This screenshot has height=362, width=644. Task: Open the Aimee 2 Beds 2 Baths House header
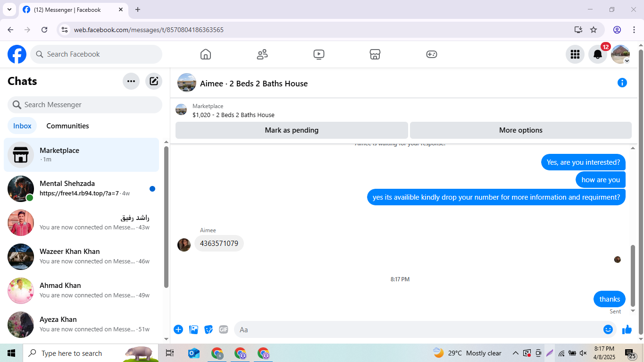tap(243, 83)
